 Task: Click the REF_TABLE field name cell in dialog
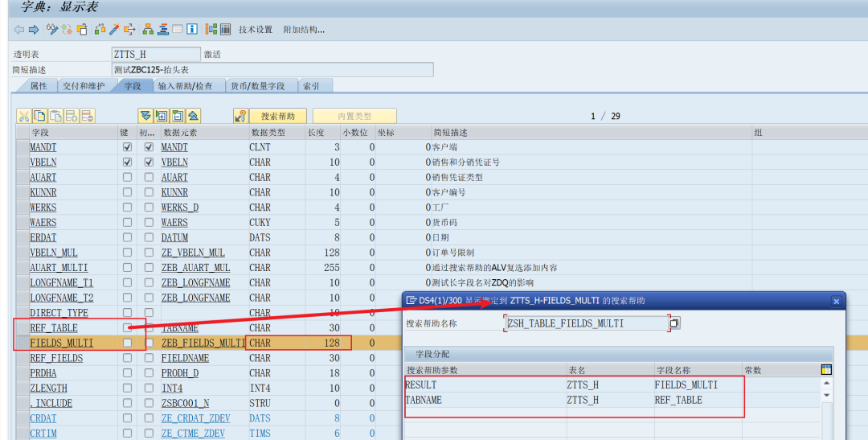pyautogui.click(x=698, y=400)
